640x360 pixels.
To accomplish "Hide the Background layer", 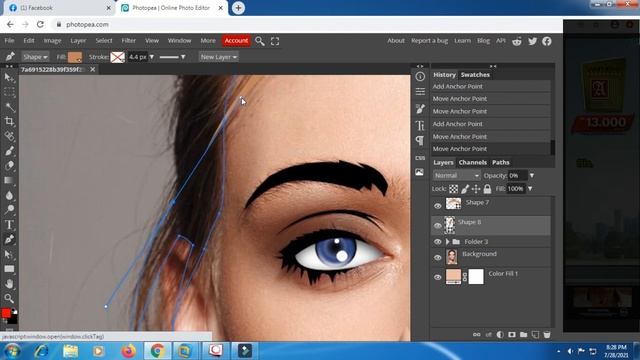I will click(438, 258).
